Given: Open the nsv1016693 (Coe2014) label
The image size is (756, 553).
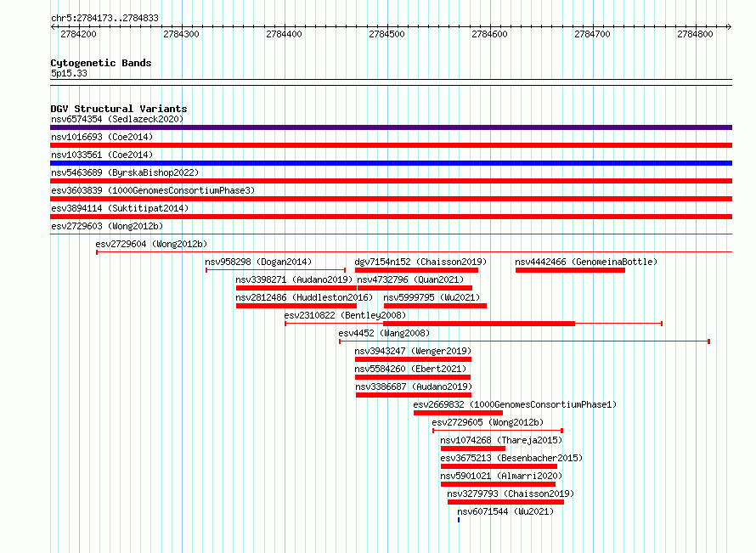Looking at the screenshot, I should click(x=102, y=137).
